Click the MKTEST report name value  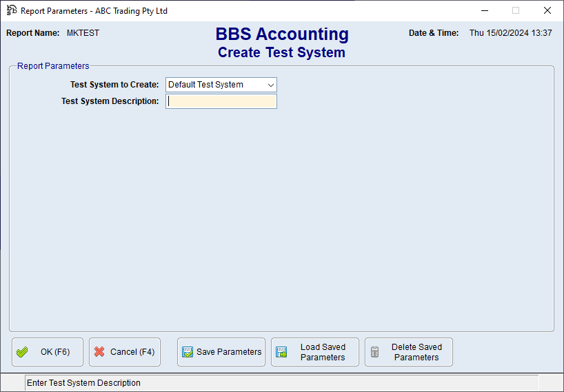[x=83, y=33]
